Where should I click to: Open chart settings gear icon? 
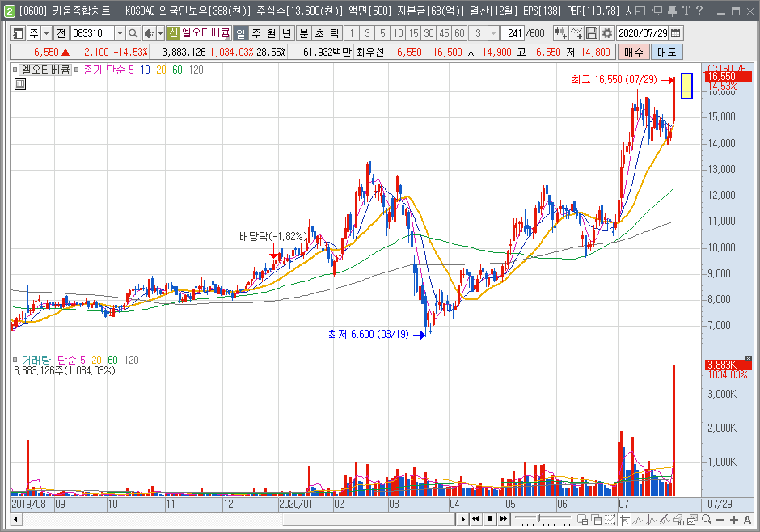[607, 33]
